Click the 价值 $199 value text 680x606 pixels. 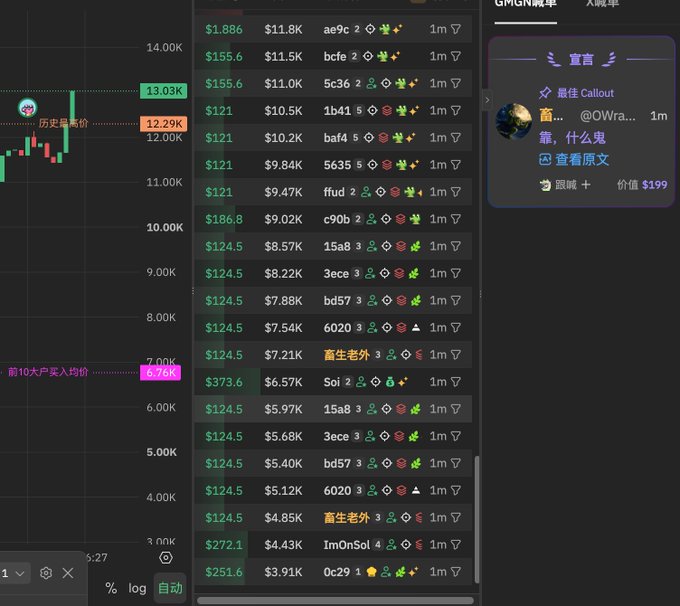642,185
